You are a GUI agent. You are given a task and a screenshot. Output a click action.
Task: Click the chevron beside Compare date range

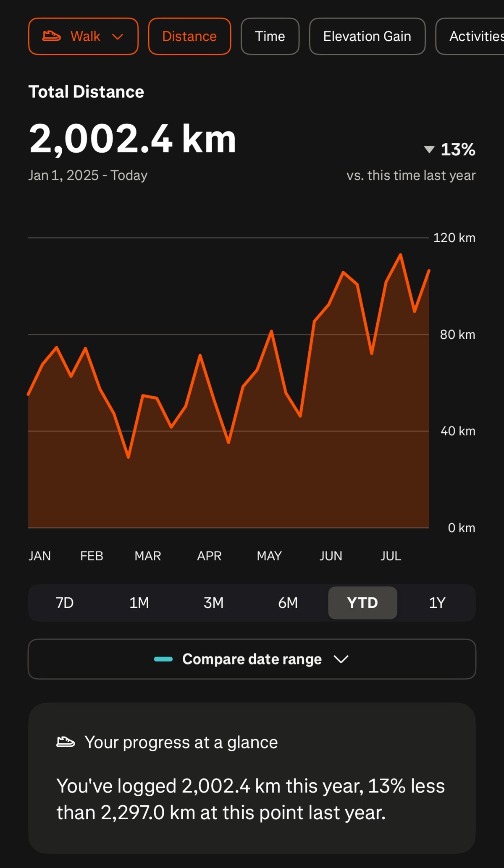point(341,659)
